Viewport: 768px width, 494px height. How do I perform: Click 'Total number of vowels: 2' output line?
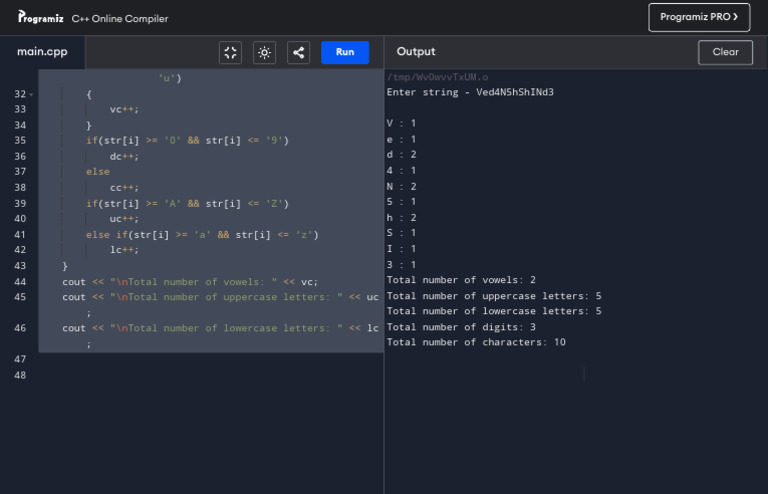[461, 280]
